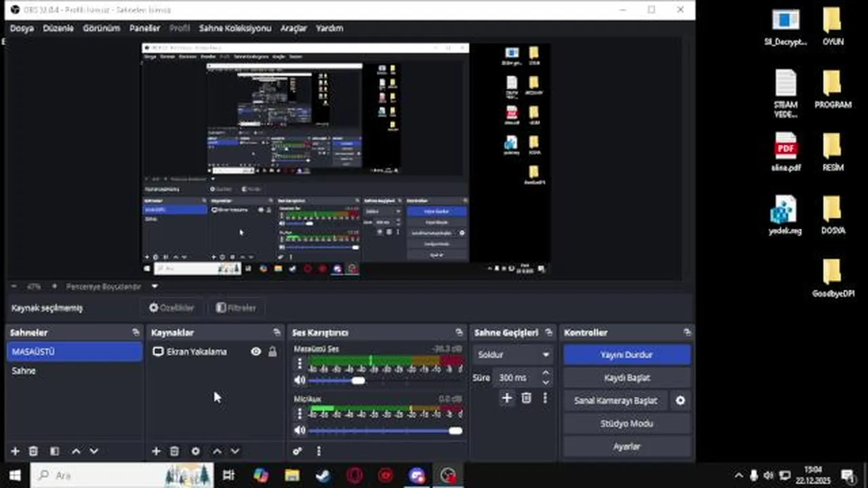Toggle Stüdyo Modu
Image resolution: width=868 pixels, height=488 pixels.
tap(627, 424)
